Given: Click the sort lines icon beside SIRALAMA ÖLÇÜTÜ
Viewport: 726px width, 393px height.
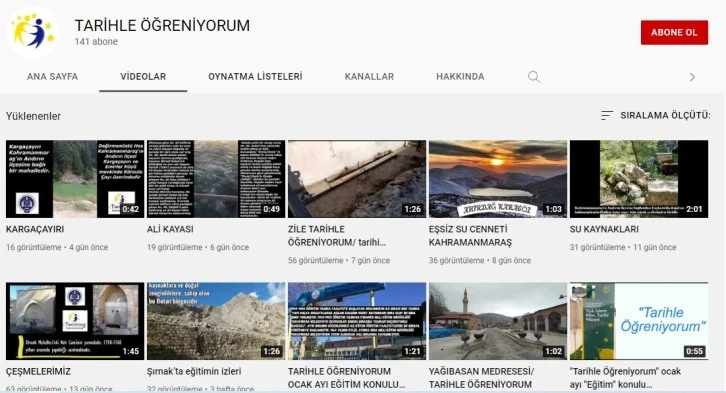Looking at the screenshot, I should [607, 115].
